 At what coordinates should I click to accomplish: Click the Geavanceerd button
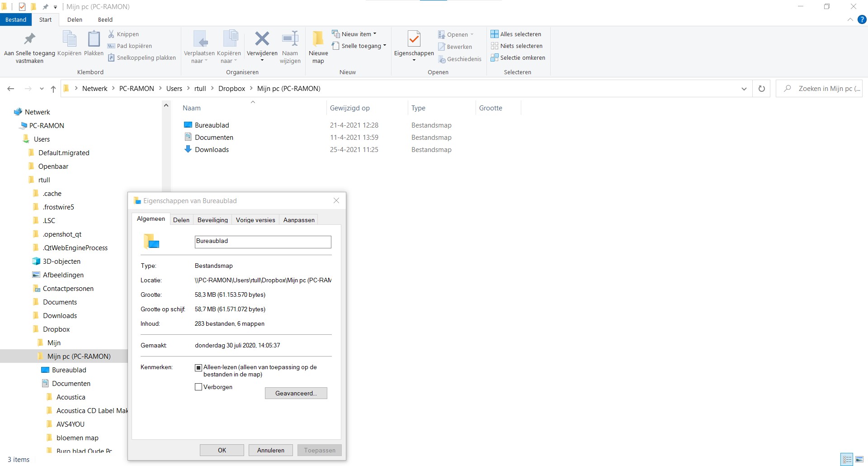[296, 393]
